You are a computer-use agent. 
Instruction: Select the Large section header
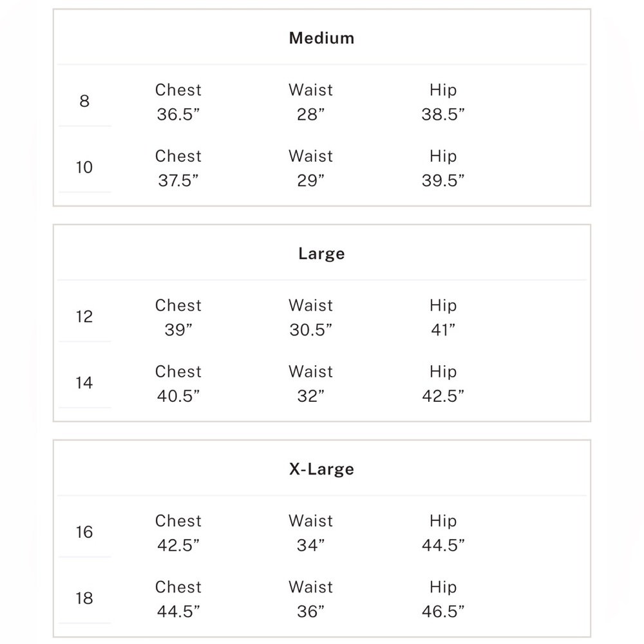pyautogui.click(x=321, y=254)
